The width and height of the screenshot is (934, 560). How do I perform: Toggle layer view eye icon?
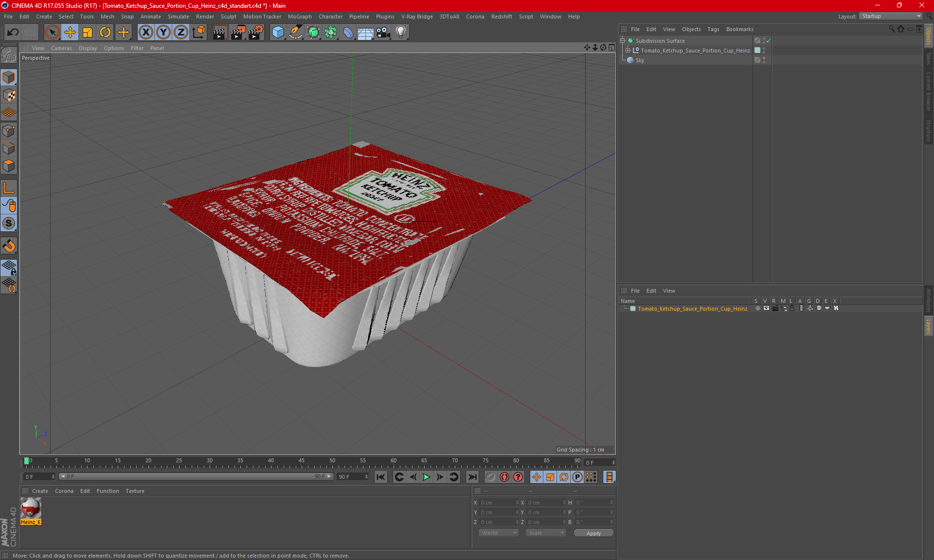(766, 308)
